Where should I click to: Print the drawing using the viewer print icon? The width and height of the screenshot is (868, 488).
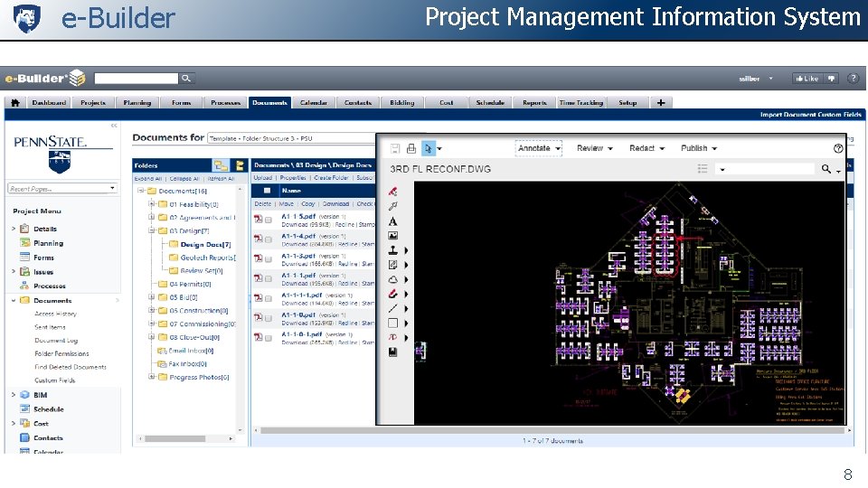[x=411, y=148]
